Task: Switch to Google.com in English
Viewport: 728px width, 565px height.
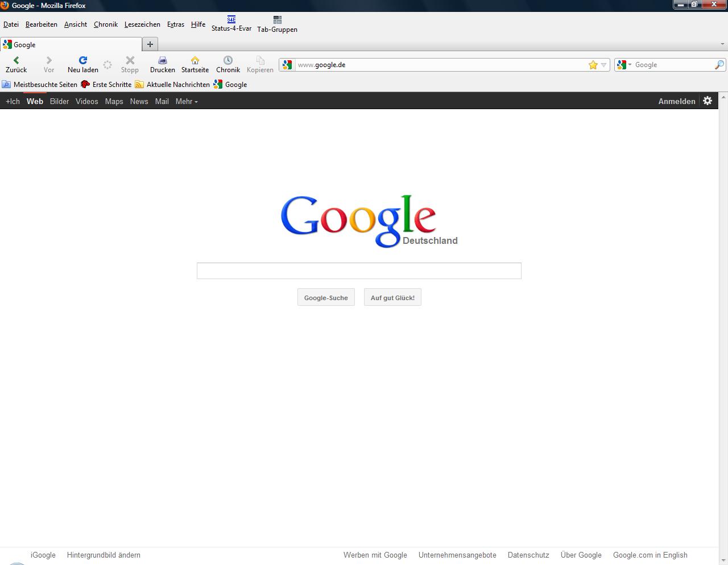Action: click(x=650, y=555)
